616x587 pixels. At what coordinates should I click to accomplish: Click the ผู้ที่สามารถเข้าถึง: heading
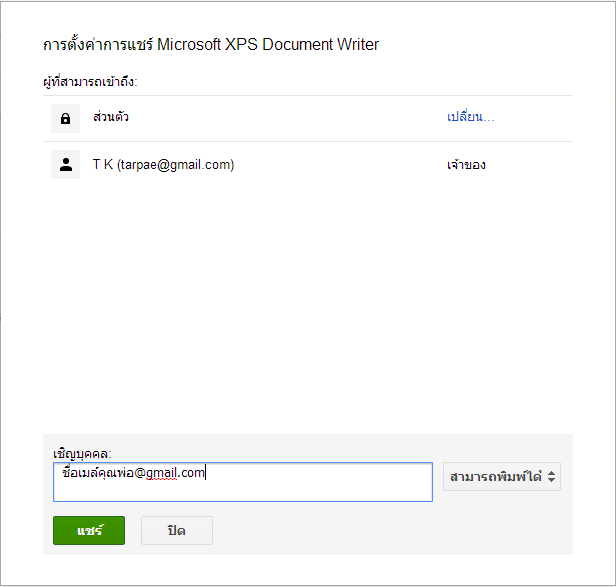(90, 82)
